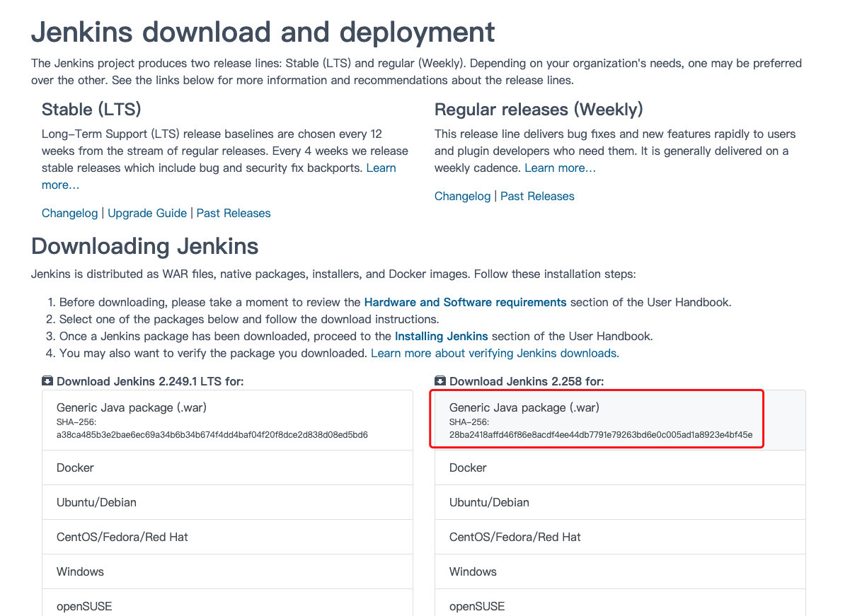Open the Stable LTS Changelog link
The width and height of the screenshot is (850, 616).
pyautogui.click(x=69, y=213)
